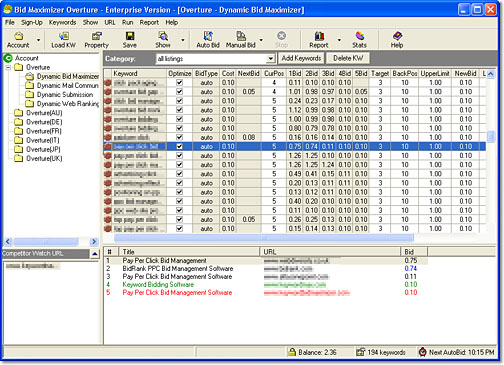Click the Overture(UK) folder icon
The width and height of the screenshot is (504, 365).
point(19,158)
